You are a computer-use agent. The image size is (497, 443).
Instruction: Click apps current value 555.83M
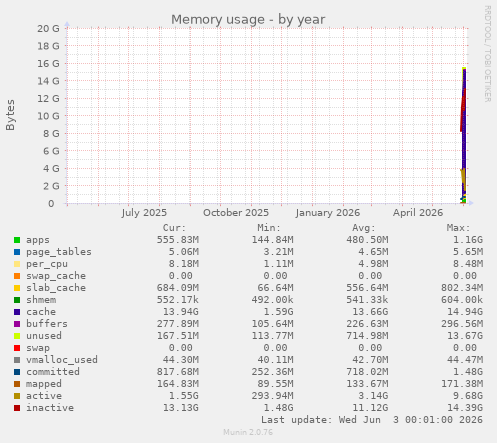pos(178,240)
